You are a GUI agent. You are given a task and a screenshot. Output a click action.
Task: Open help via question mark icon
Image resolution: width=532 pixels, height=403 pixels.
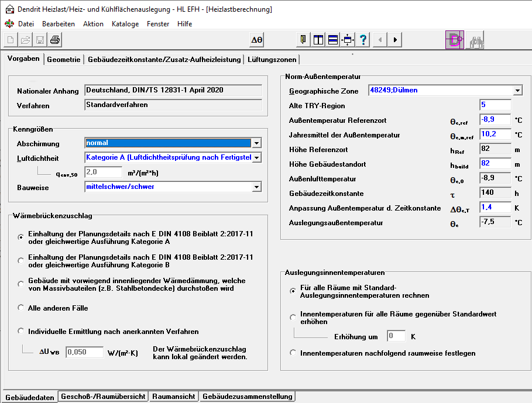pos(363,40)
